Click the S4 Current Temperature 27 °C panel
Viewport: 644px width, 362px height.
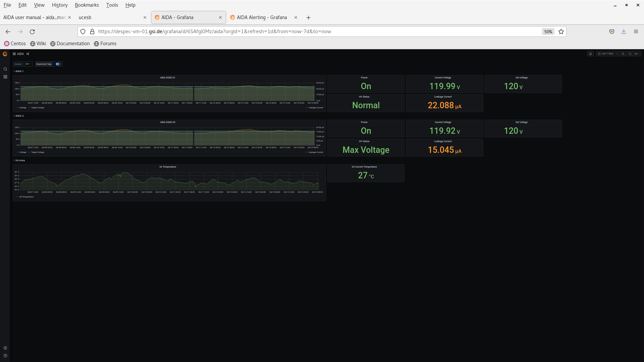click(x=366, y=173)
